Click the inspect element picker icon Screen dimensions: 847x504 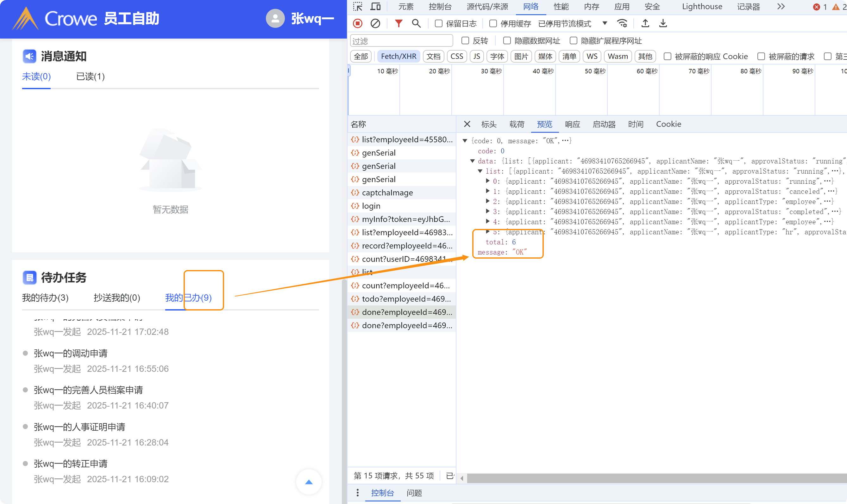coord(358,6)
